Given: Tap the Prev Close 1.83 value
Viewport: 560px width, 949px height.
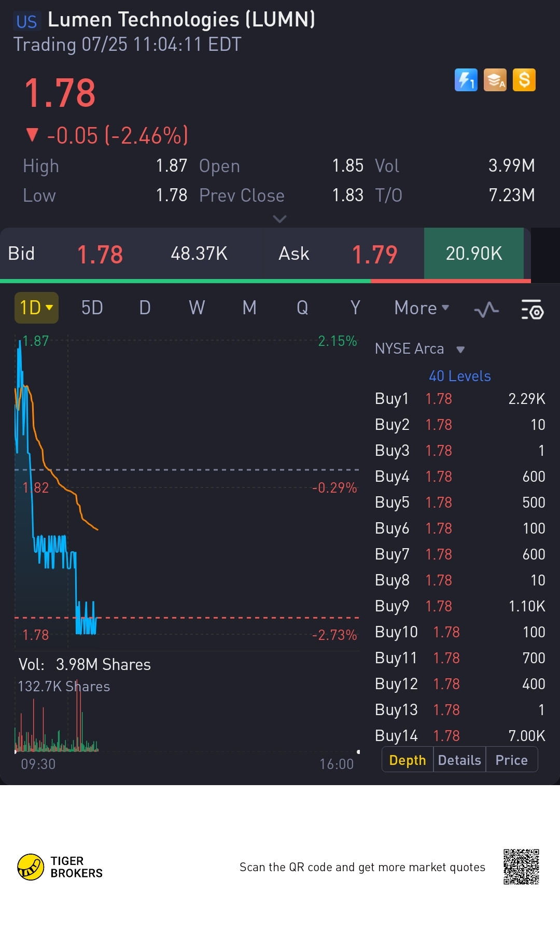Looking at the screenshot, I should [x=347, y=196].
